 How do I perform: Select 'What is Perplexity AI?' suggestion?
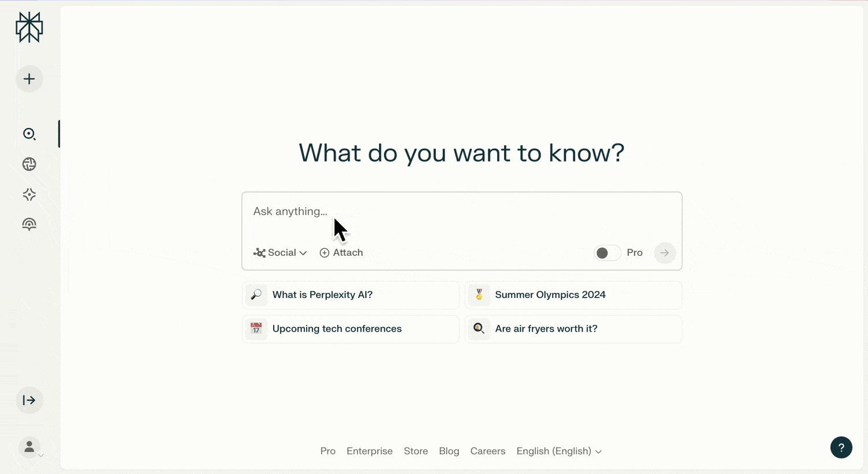(x=350, y=295)
